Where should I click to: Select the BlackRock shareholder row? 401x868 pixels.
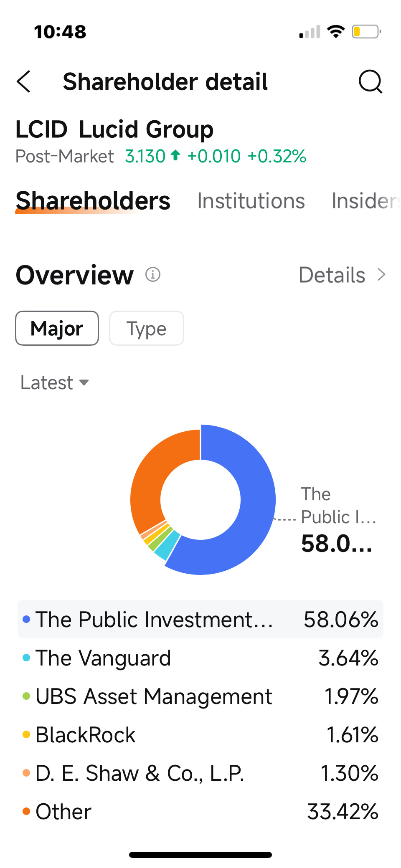pos(200,735)
